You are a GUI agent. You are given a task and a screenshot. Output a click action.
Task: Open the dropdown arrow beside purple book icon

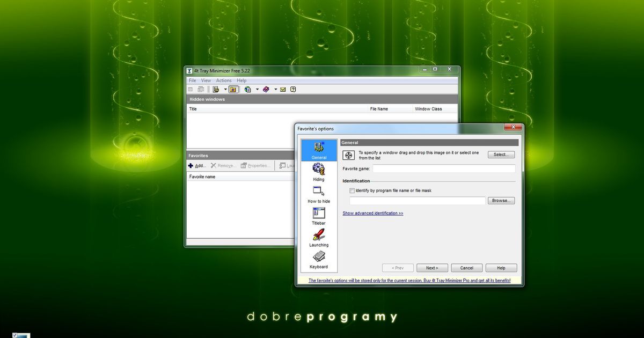pos(275,90)
